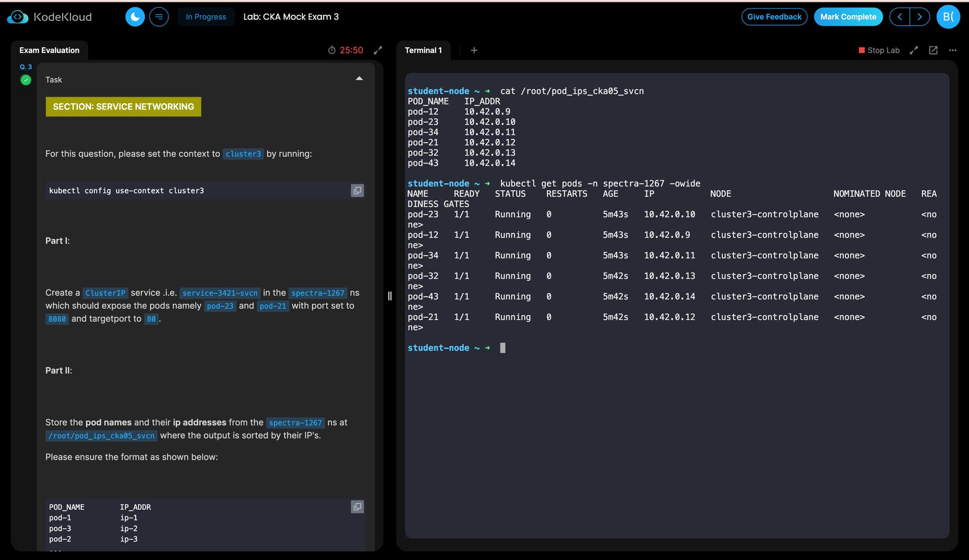
Task: Open terminal in a new window
Action: click(933, 50)
